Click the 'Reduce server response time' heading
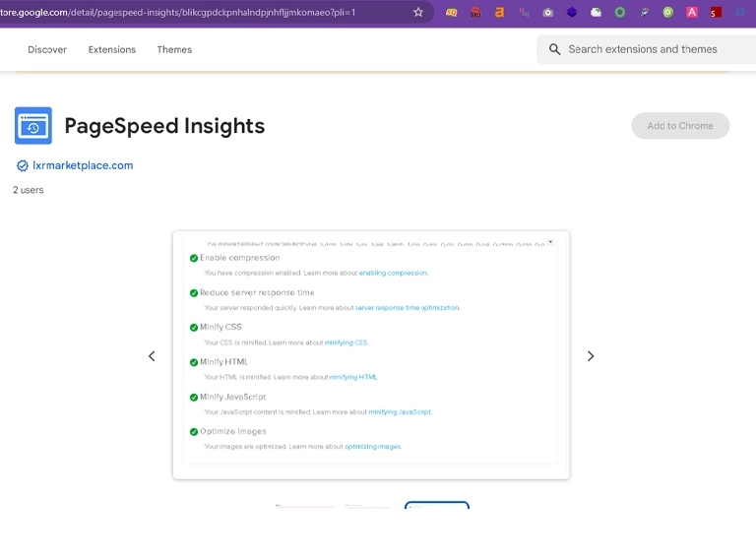 (257, 292)
